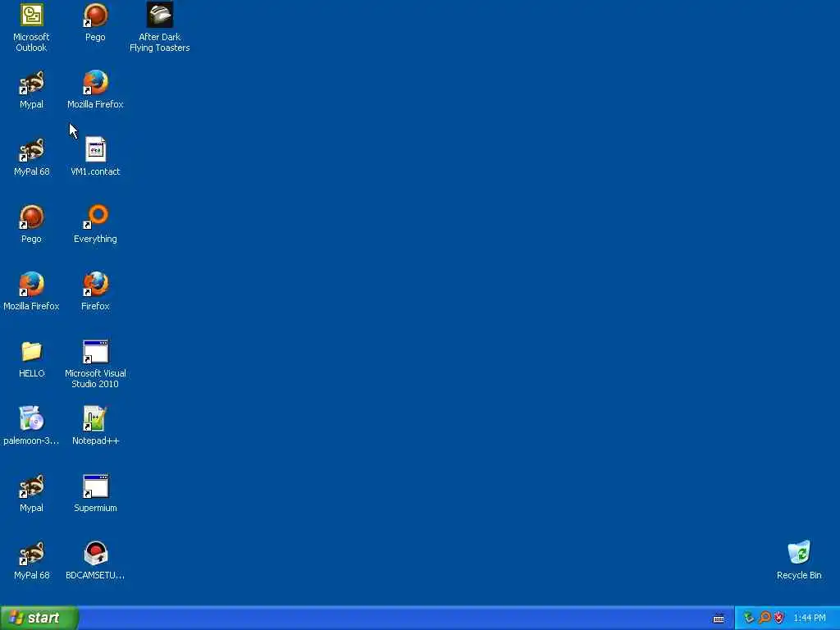
Task: Open the Start menu
Action: [39, 618]
